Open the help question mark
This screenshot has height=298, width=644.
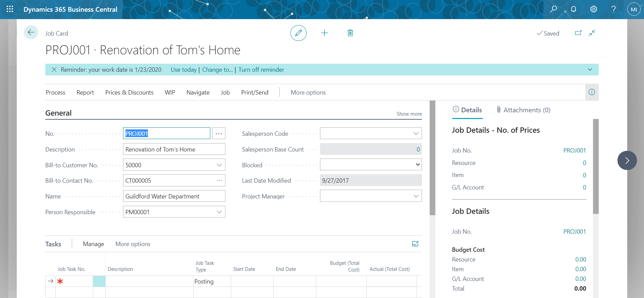[613, 9]
